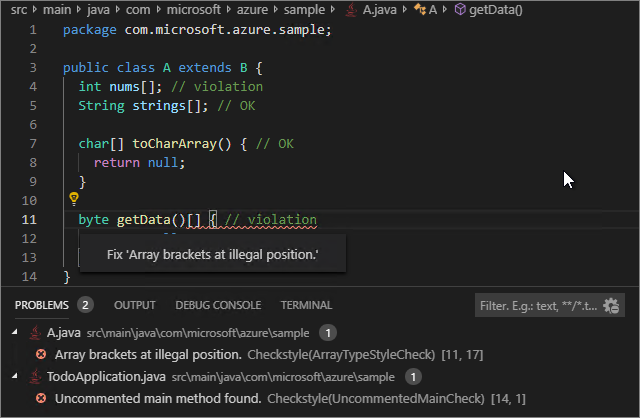Click the 'azure' breadcrumb segment
Image resolution: width=640 pixels, height=418 pixels.
point(252,9)
